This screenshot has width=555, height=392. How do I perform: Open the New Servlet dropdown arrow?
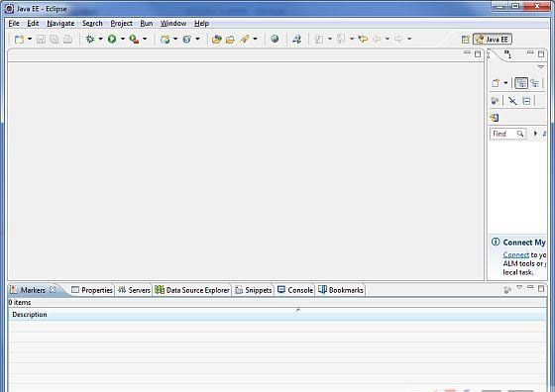197,39
